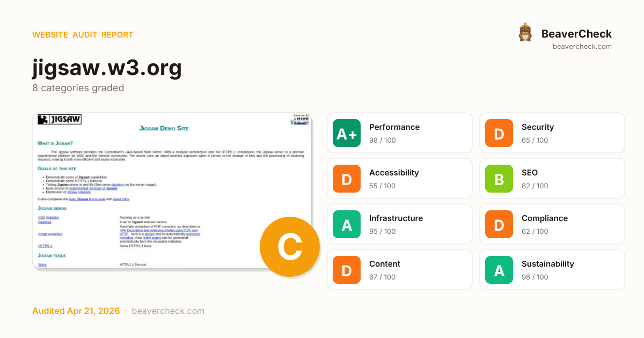Click the A+ Performance grade badge

click(347, 133)
